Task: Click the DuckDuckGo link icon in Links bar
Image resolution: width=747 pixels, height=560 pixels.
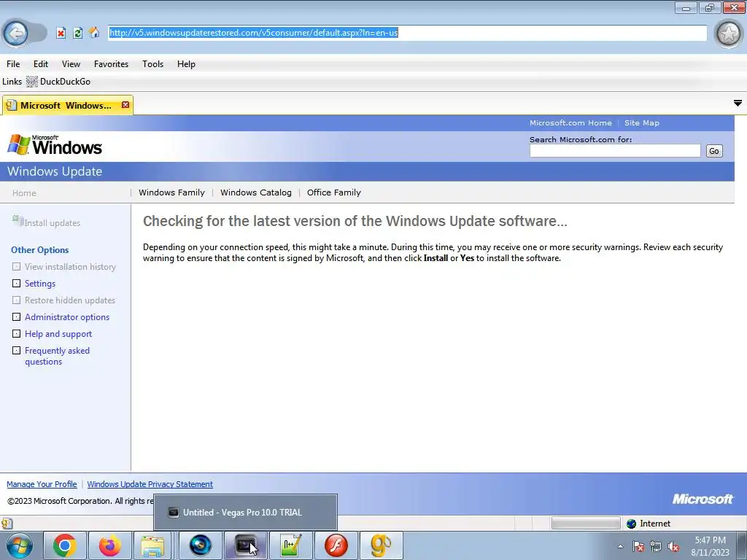Action: (32, 82)
